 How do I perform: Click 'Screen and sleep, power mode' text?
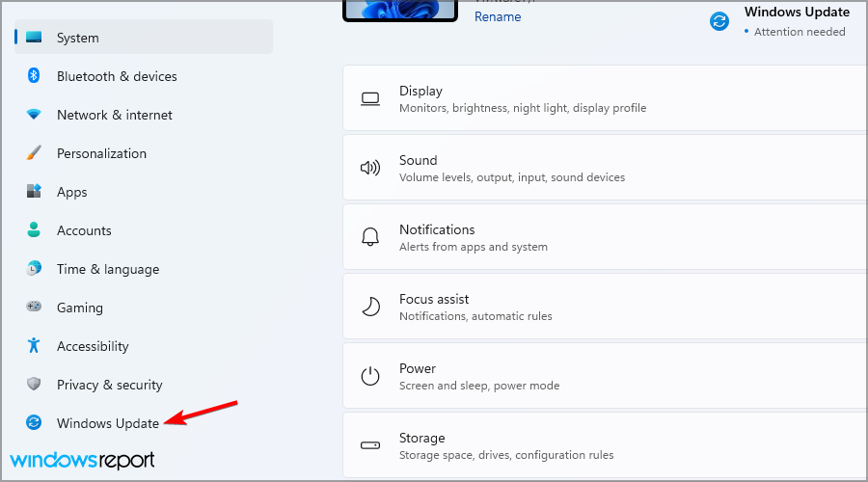[479, 386]
